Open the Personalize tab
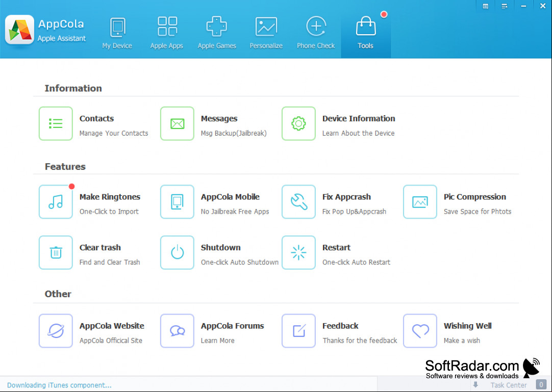Viewport: 552px width, 392px height. pyautogui.click(x=266, y=33)
